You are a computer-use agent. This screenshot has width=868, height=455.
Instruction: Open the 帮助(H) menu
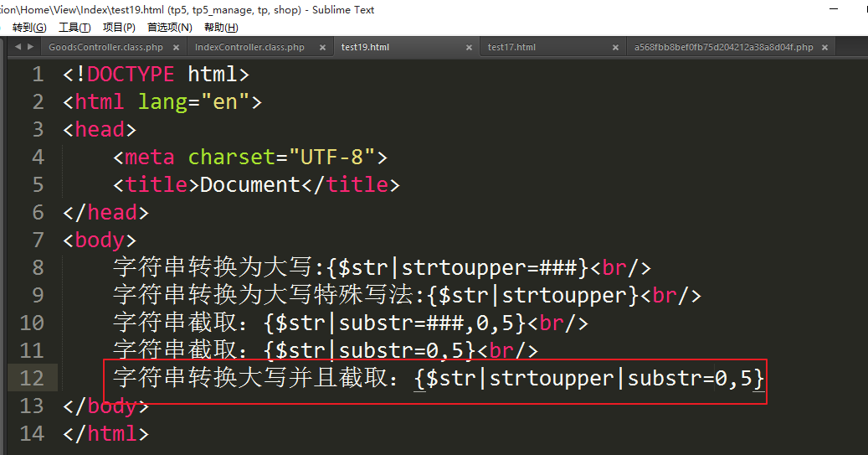[221, 28]
